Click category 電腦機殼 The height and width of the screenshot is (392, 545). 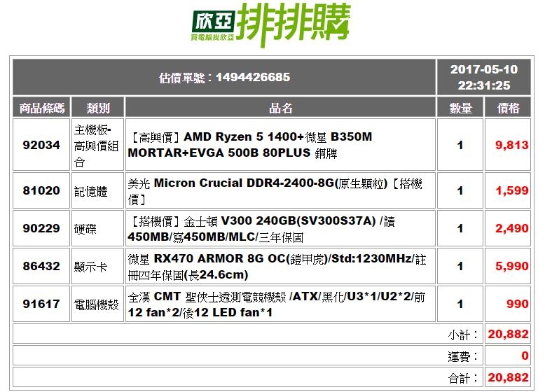96,305
